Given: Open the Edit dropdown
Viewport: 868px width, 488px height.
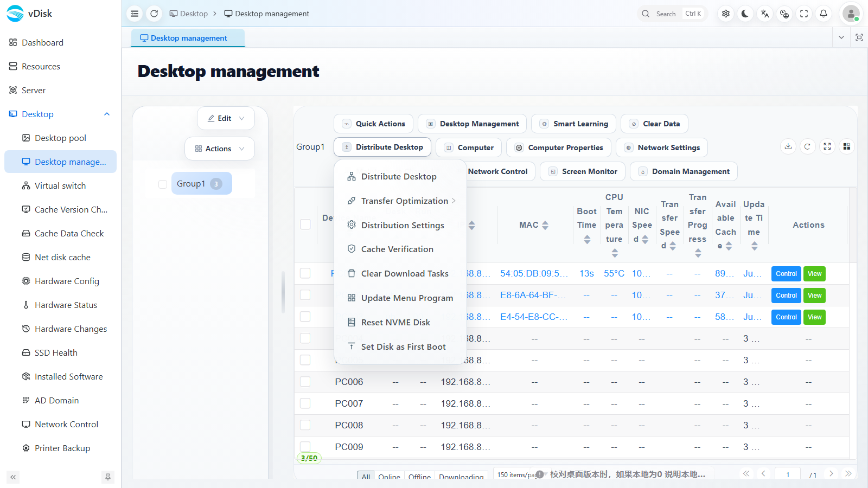Looking at the screenshot, I should coord(226,118).
